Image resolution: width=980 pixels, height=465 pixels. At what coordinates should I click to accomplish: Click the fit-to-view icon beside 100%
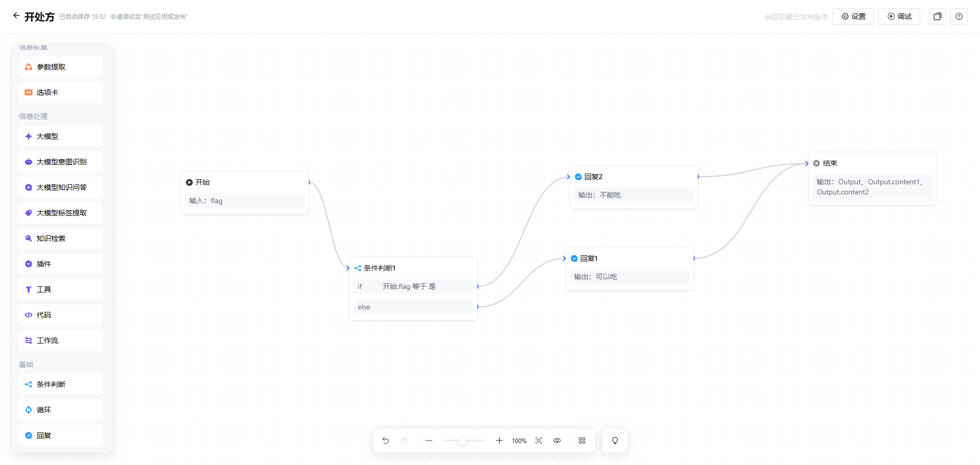point(538,440)
